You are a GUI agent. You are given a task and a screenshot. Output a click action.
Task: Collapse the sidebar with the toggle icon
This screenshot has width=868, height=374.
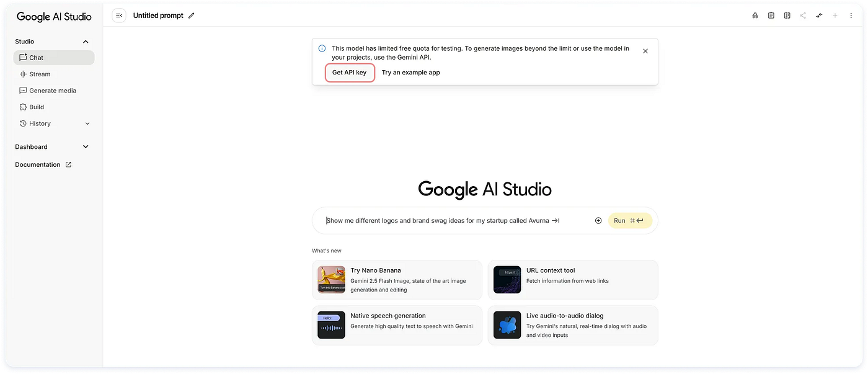click(119, 16)
